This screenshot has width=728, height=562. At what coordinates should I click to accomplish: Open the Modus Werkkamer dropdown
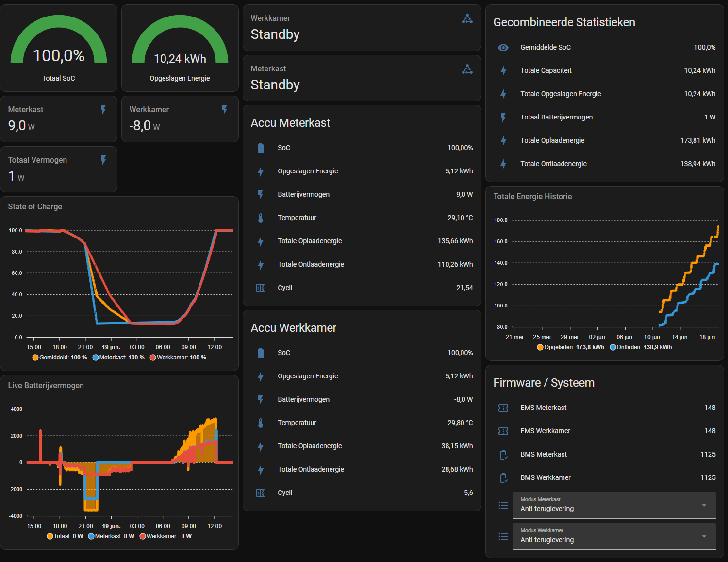(x=614, y=536)
